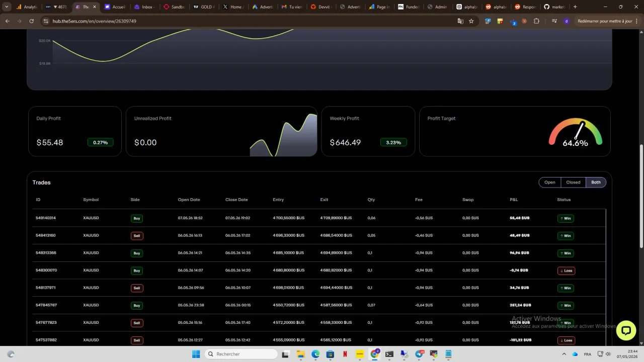Screen dimensions: 644x362
Task: Click the Unrealized Profit mini chart
Action: pos(283,135)
